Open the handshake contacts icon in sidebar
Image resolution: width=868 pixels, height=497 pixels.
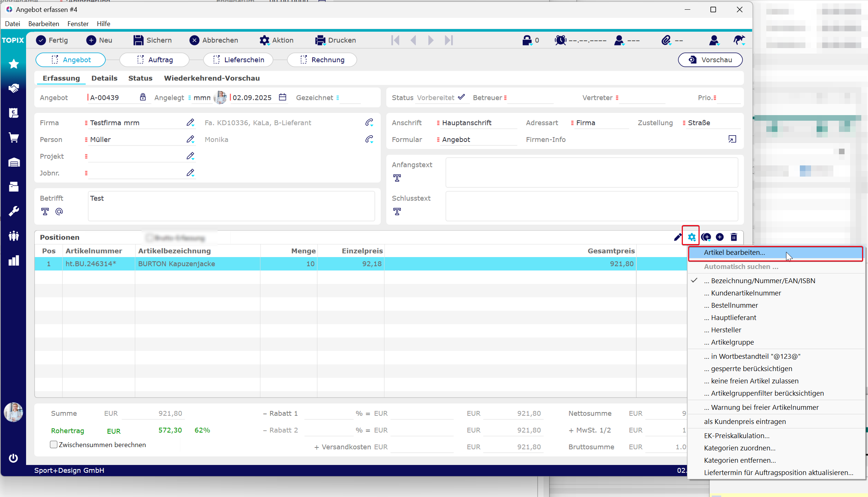tap(14, 88)
